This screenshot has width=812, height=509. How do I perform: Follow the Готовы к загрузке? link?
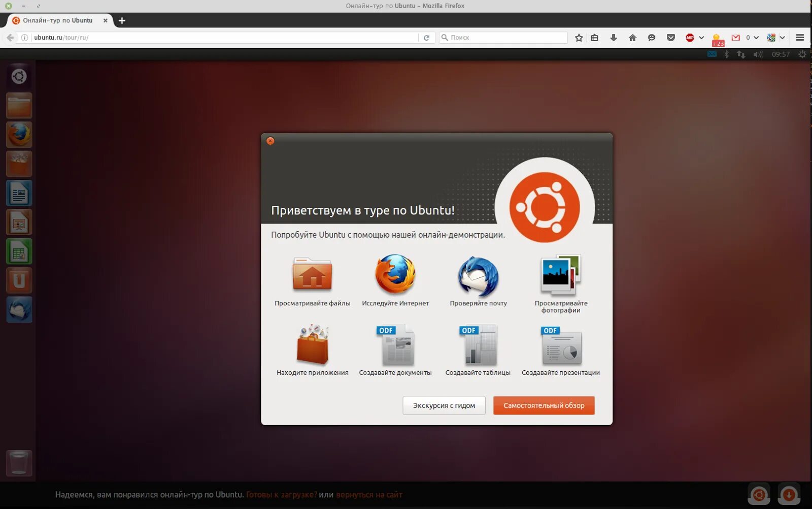(x=282, y=495)
